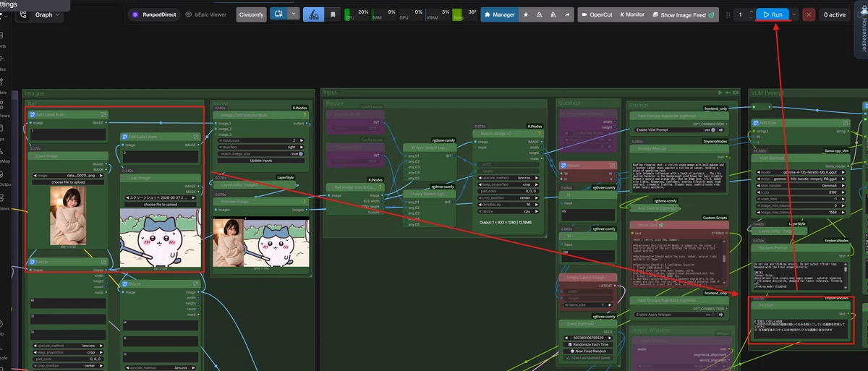
Task: Open image file selector showing data_00011_.png
Action: coord(69,175)
